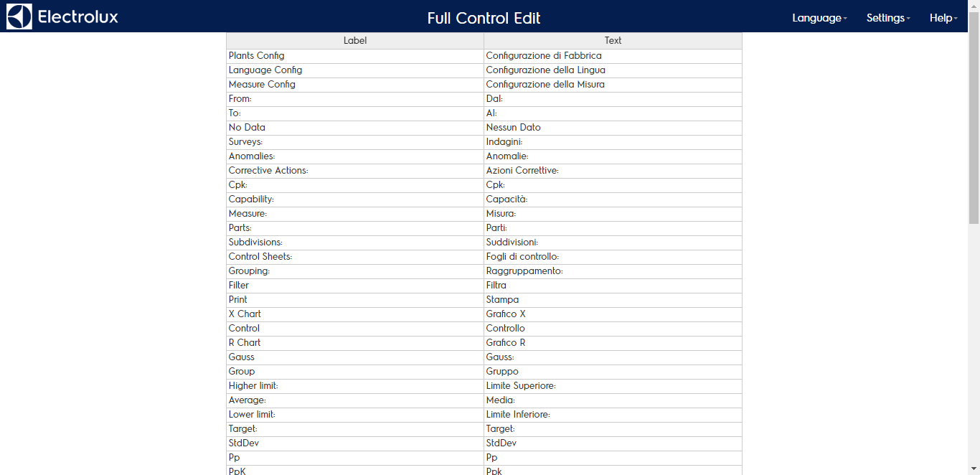Screen dimensions: 980x475
Task: Click the Fogli di controllo text cell
Action: click(x=613, y=257)
